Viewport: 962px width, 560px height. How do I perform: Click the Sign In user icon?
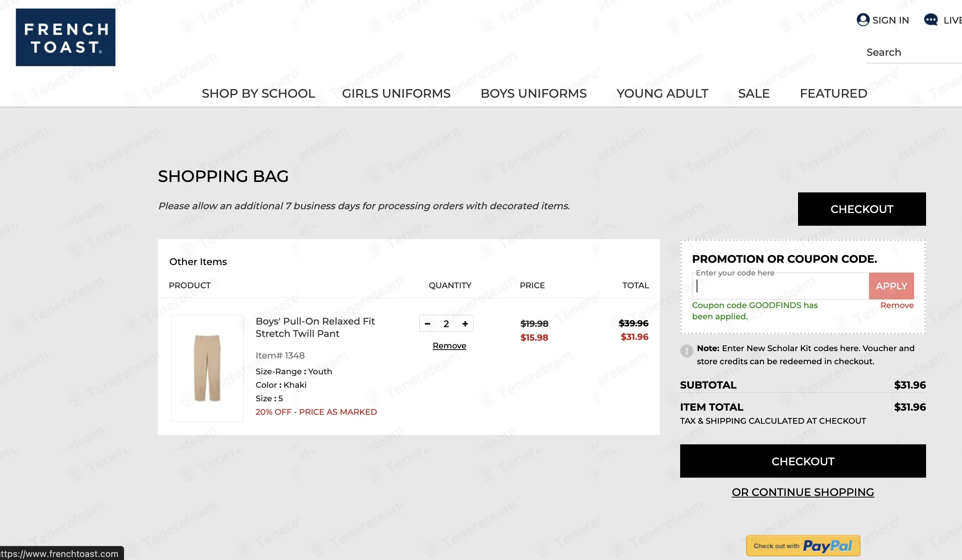tap(863, 19)
